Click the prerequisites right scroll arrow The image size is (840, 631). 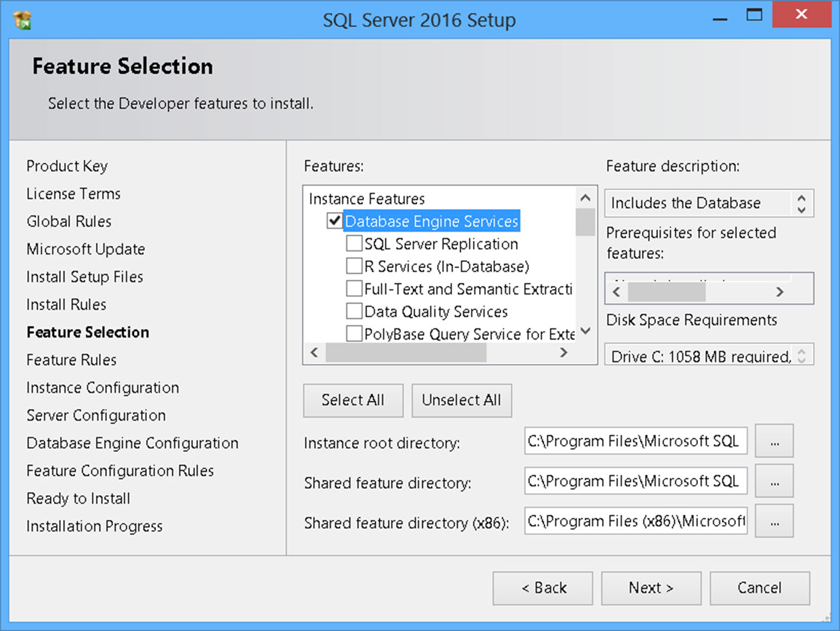pos(780,292)
